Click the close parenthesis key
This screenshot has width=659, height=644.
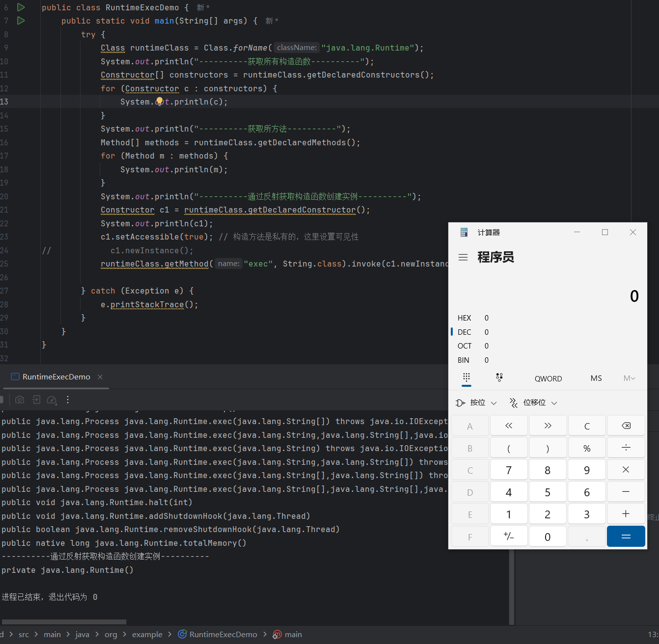tap(548, 448)
